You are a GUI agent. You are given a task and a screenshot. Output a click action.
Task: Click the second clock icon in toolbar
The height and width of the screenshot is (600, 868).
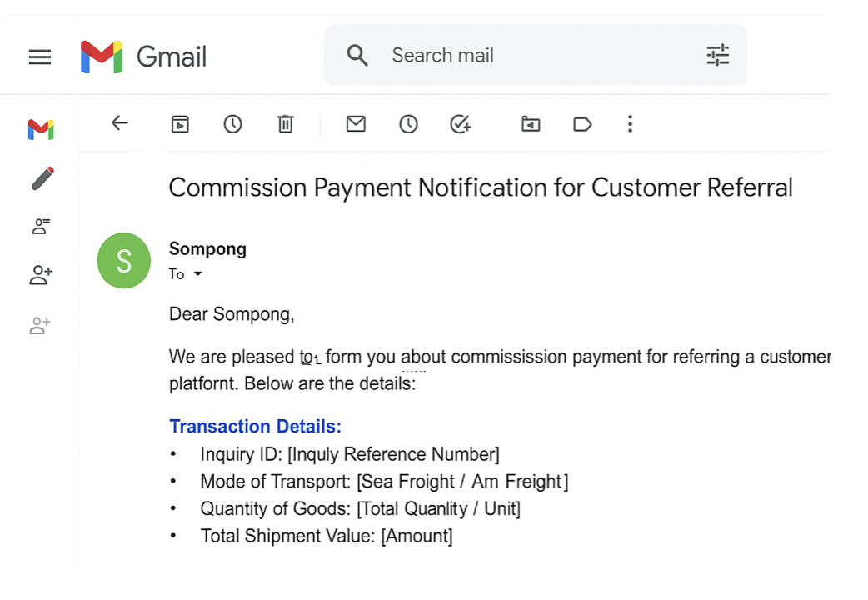tap(408, 123)
